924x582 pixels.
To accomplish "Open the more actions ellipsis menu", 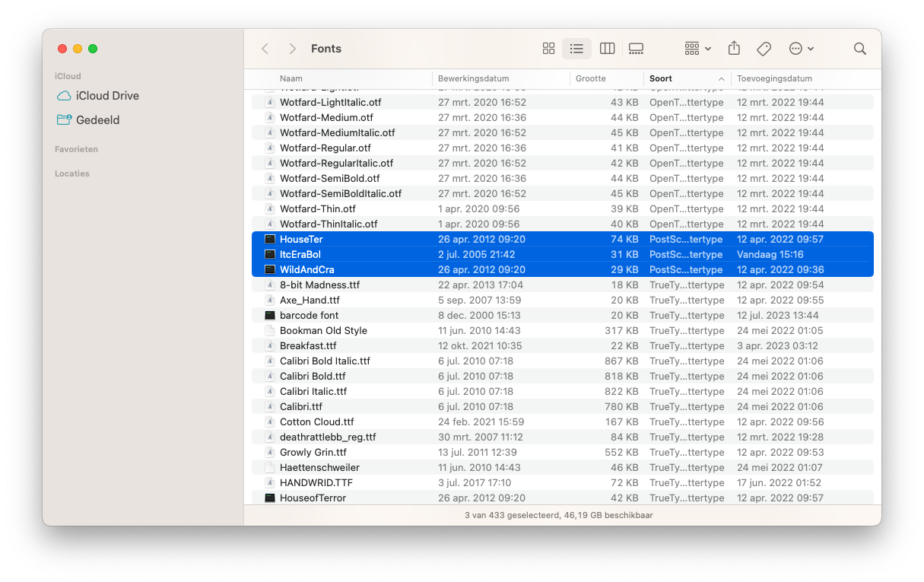I will coord(802,49).
